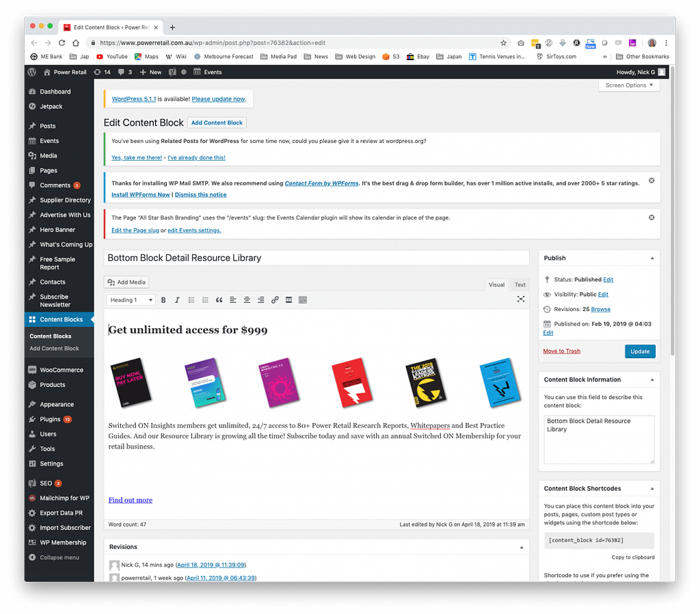Open the Other Bookmarks folder
The image size is (700, 614).
(x=642, y=57)
